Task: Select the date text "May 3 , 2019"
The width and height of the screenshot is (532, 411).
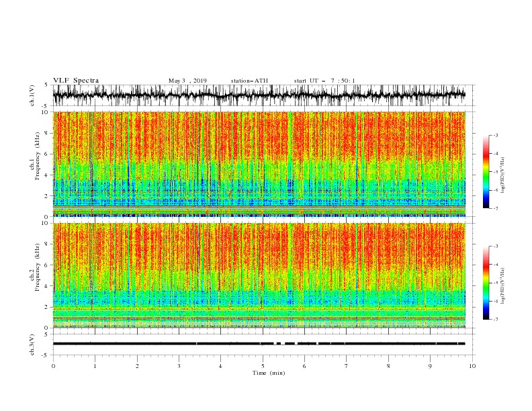Action: tap(187, 81)
